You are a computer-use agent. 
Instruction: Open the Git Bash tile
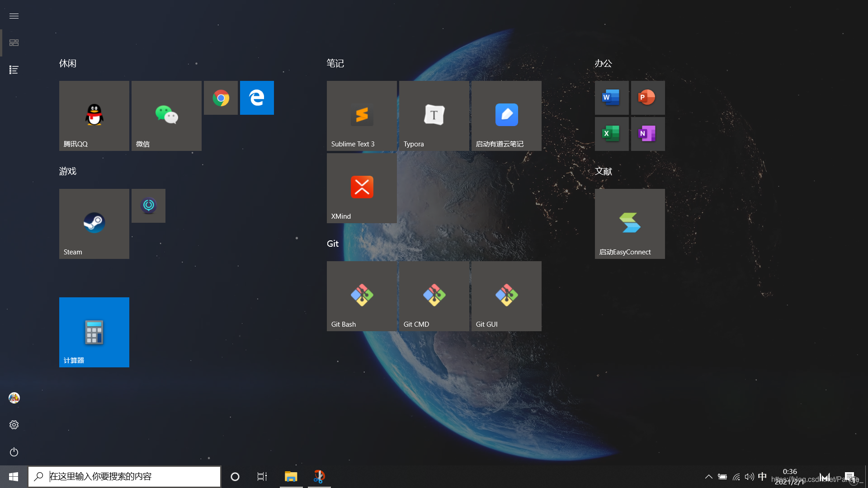[x=362, y=296]
